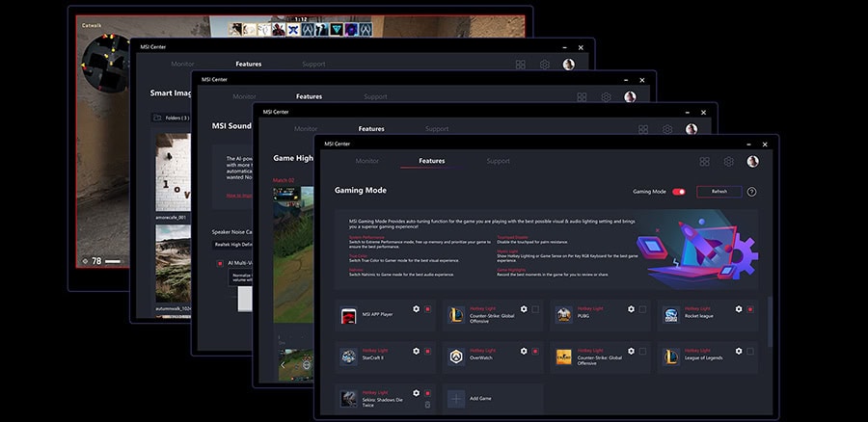Open settings gear on Rocket league card
The height and width of the screenshot is (422, 868).
pyautogui.click(x=739, y=309)
